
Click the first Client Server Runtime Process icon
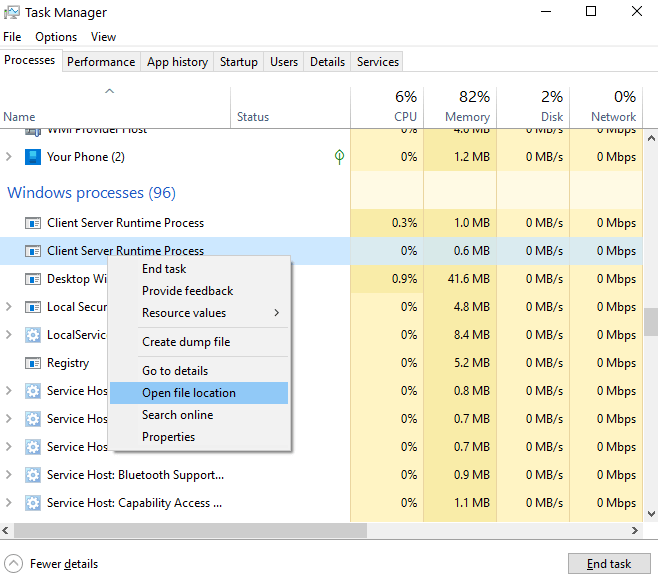32,223
